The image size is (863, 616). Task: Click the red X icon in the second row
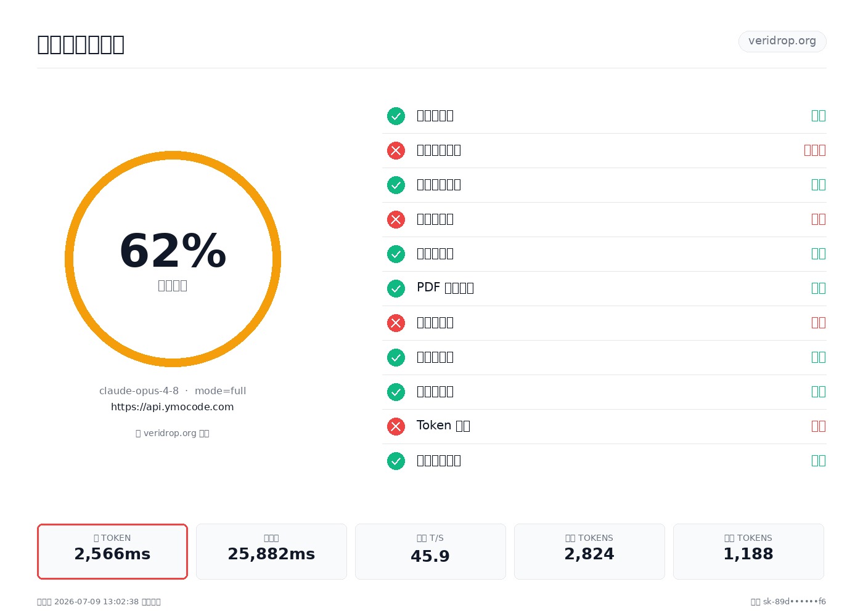(396, 150)
